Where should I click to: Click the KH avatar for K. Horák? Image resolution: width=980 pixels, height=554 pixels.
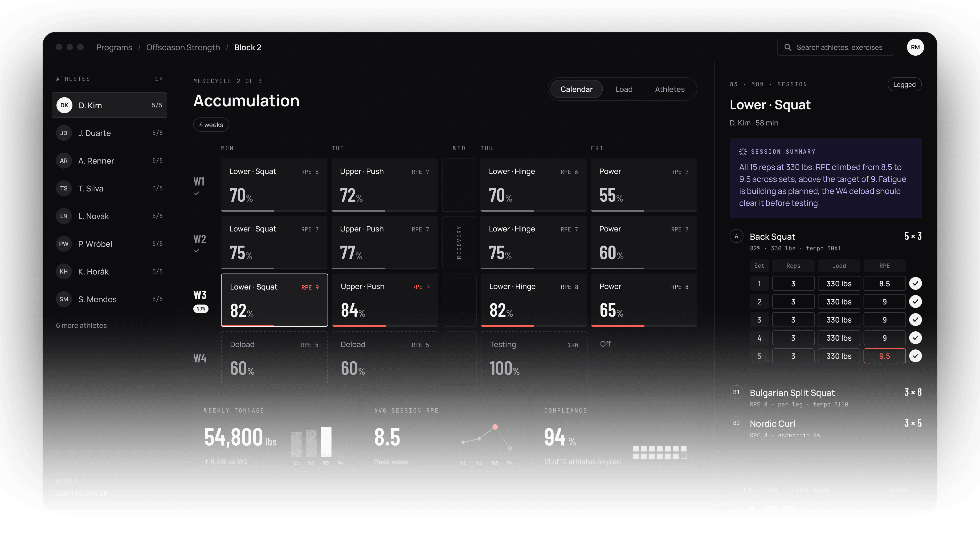point(64,272)
